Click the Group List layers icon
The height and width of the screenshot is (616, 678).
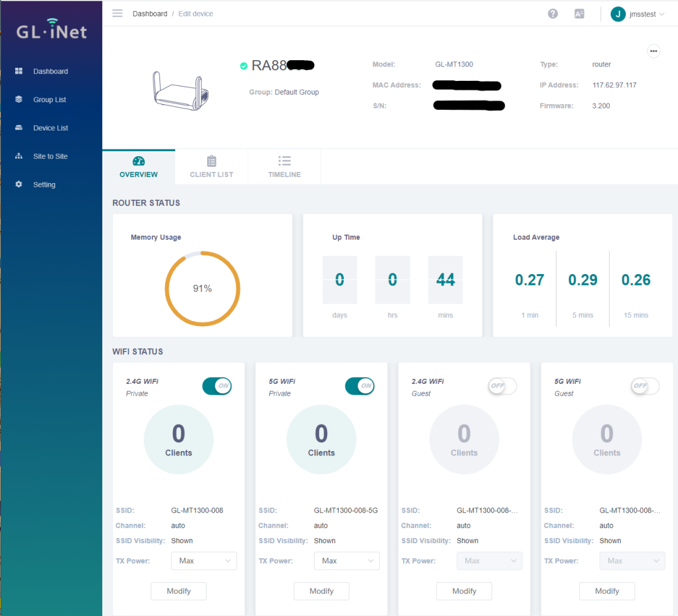(x=19, y=99)
